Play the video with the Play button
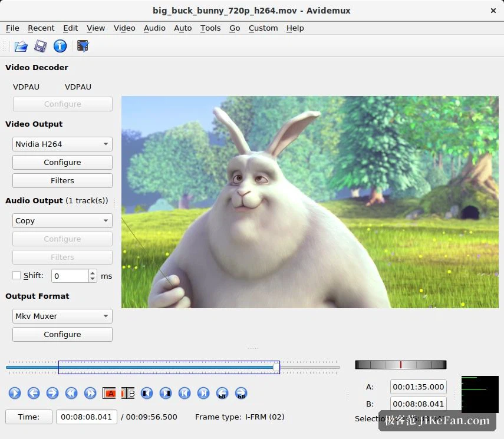504x439 pixels. [15, 393]
